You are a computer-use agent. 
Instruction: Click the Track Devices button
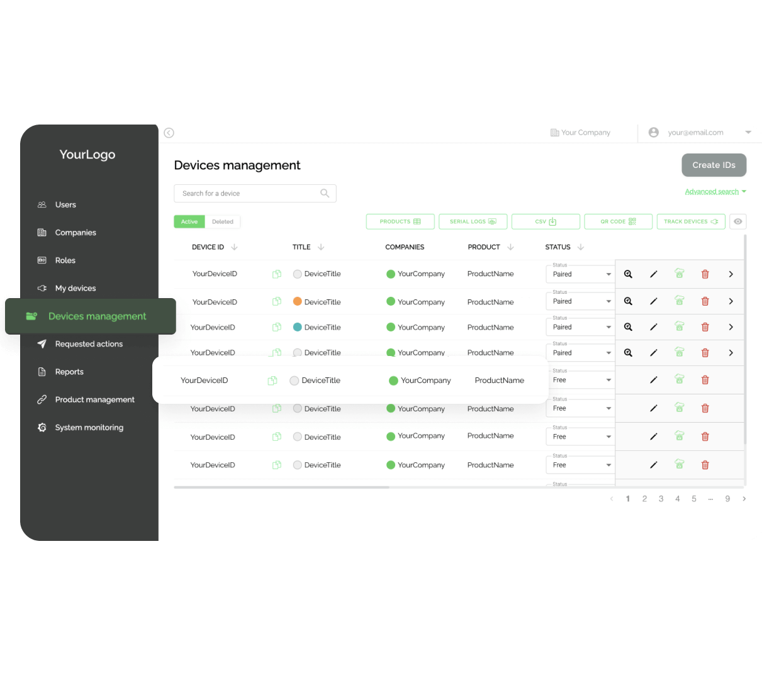tap(691, 221)
